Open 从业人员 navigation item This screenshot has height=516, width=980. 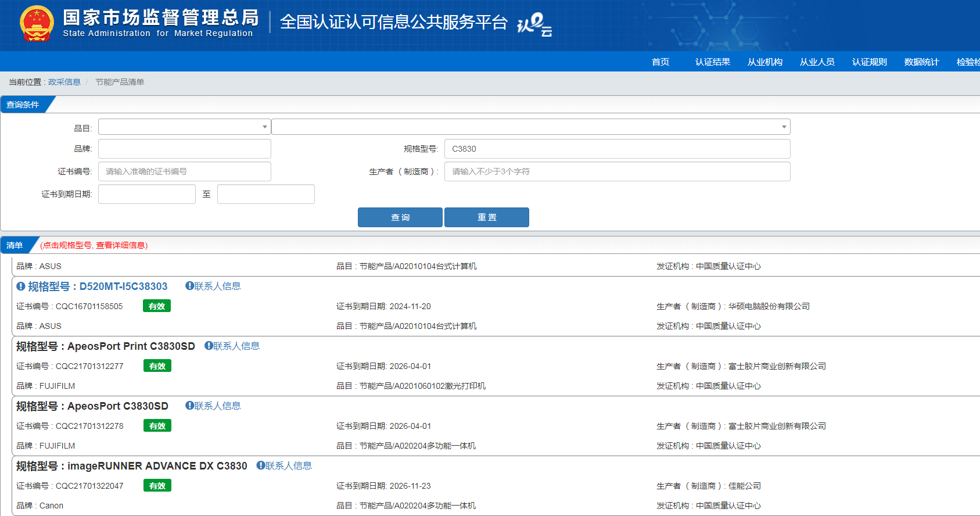point(817,62)
